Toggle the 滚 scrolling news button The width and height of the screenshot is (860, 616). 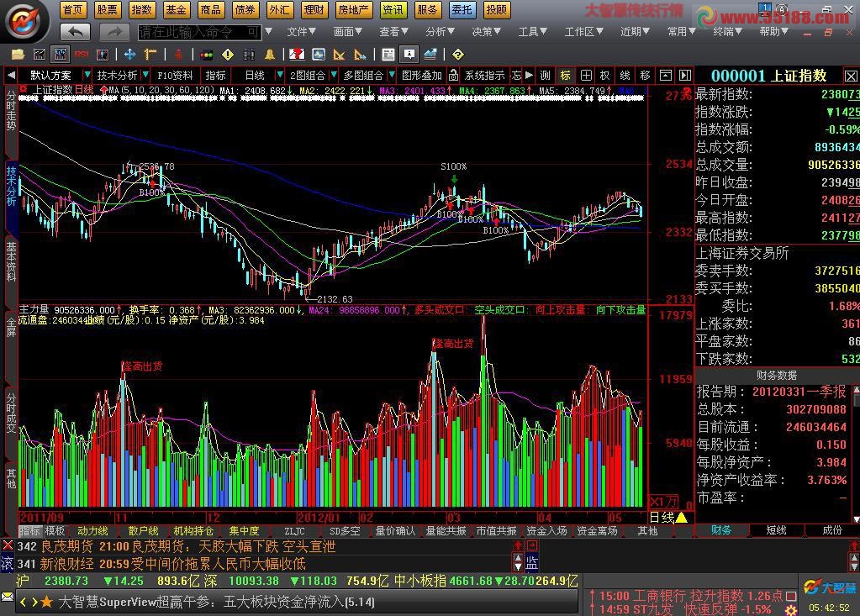click(7, 563)
